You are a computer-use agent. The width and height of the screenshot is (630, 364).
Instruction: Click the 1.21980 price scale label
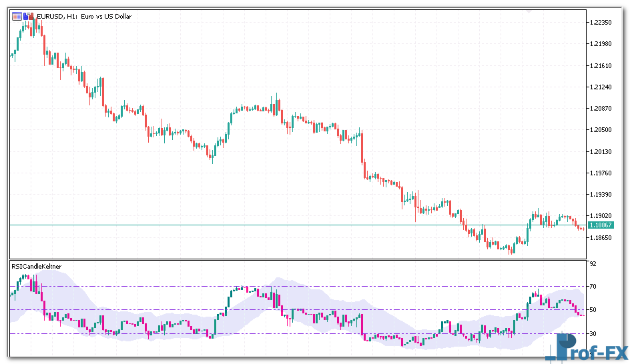tap(601, 44)
